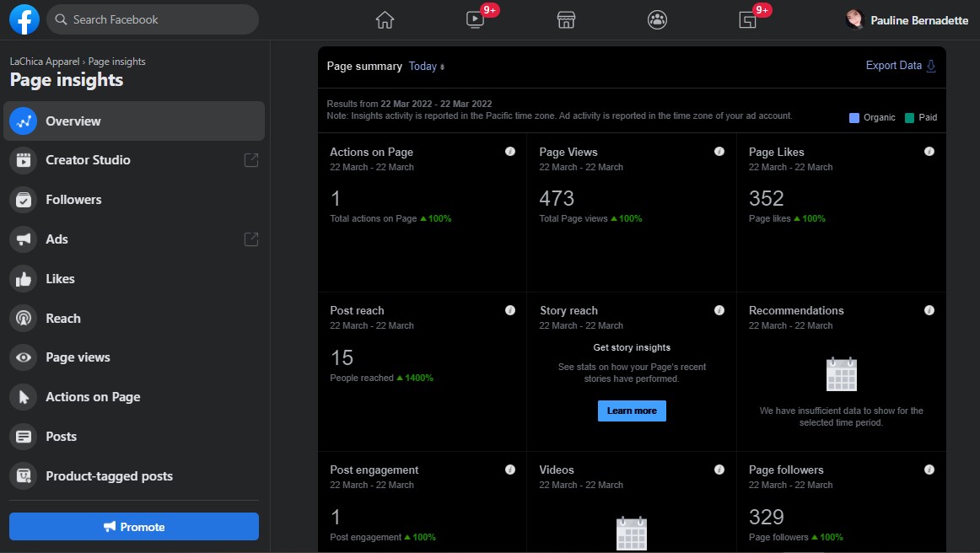Click Get story insights heading

[632, 347]
